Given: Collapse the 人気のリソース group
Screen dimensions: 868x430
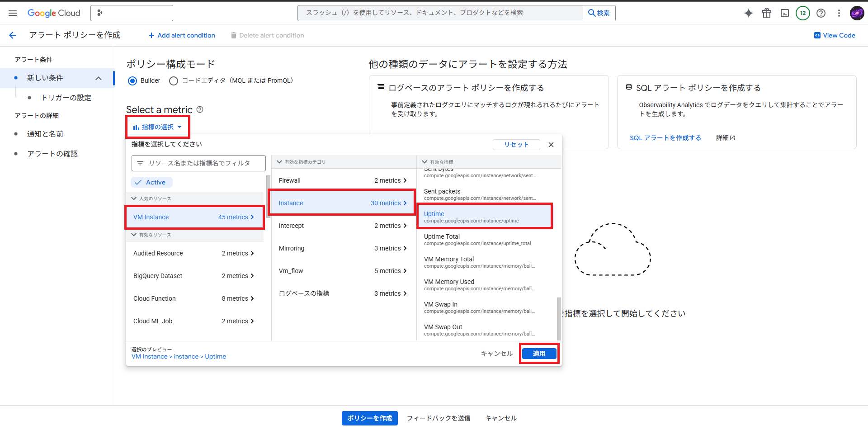Looking at the screenshot, I should coord(134,198).
